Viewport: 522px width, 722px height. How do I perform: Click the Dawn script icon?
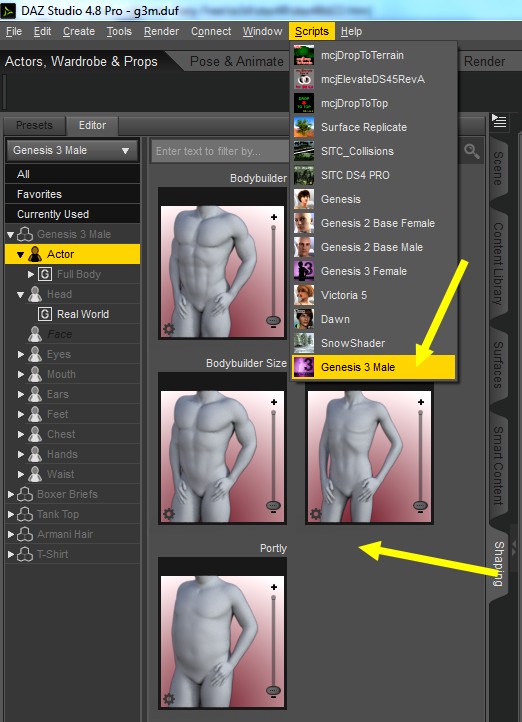click(304, 319)
